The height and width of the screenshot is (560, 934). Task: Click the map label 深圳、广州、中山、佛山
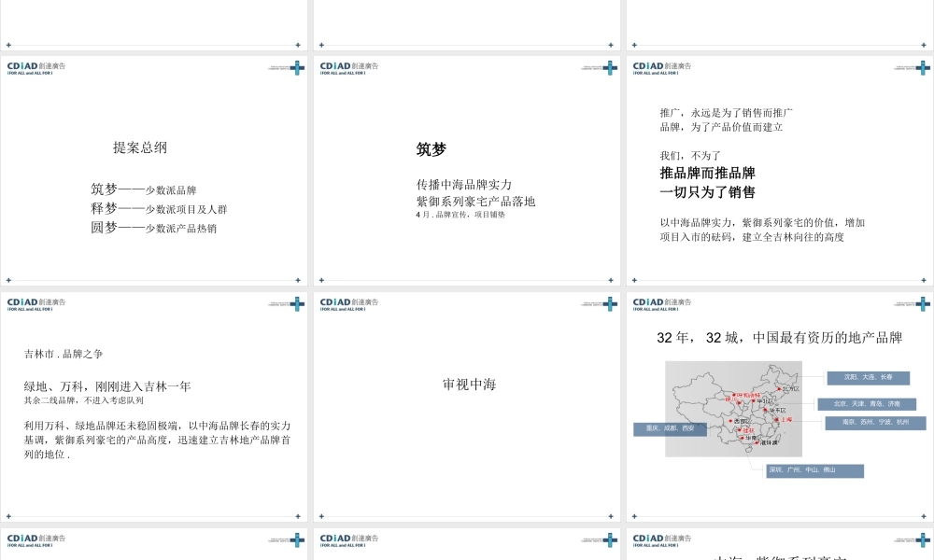[814, 470]
